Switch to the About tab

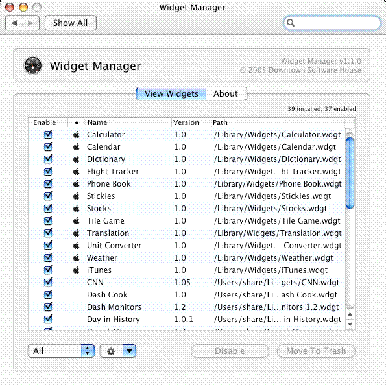click(x=226, y=94)
